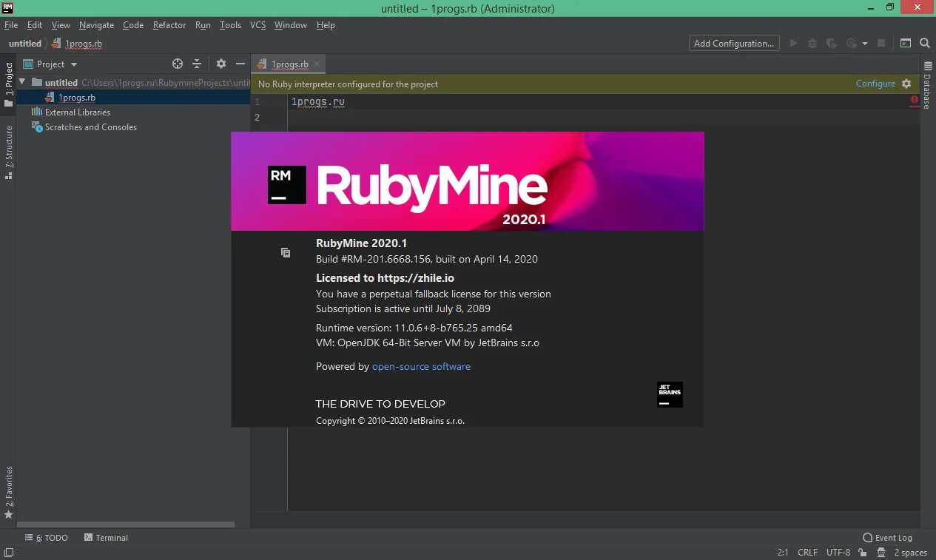Open the Refactor menu
The image size is (936, 560).
pyautogui.click(x=169, y=24)
